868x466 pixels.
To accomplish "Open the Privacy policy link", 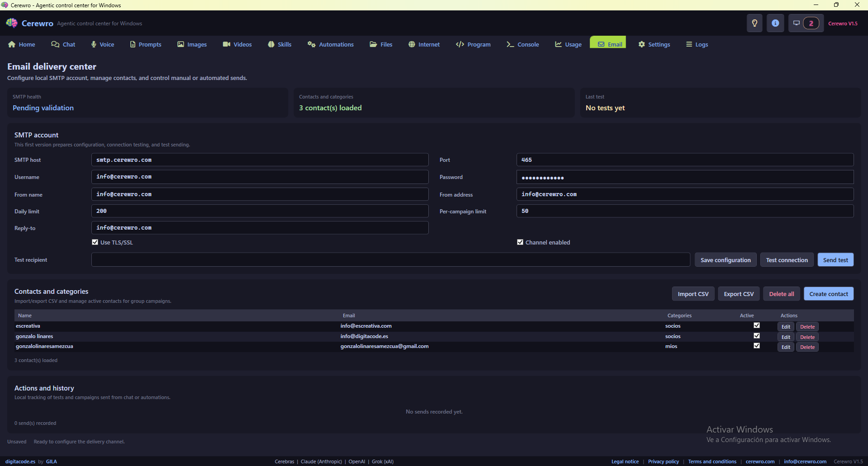I will click(x=664, y=461).
